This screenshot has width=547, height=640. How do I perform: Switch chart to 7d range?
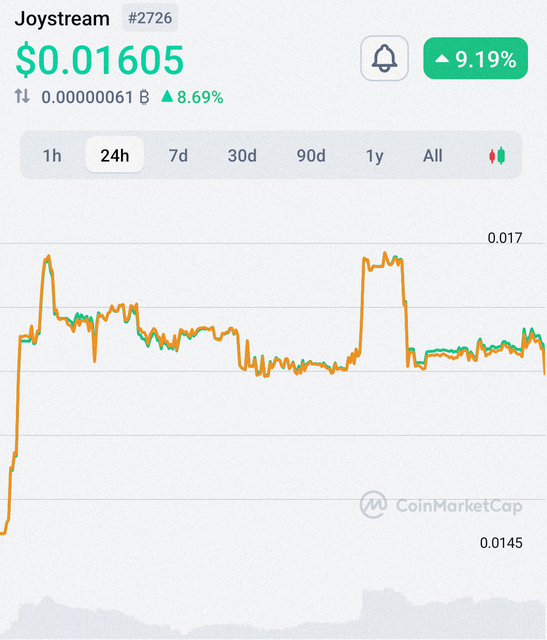(178, 156)
